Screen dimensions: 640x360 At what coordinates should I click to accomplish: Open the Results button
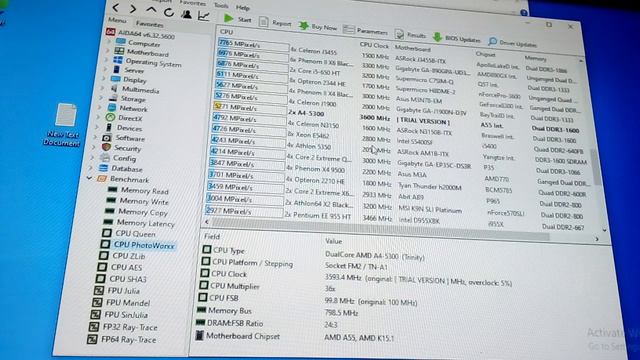click(411, 35)
